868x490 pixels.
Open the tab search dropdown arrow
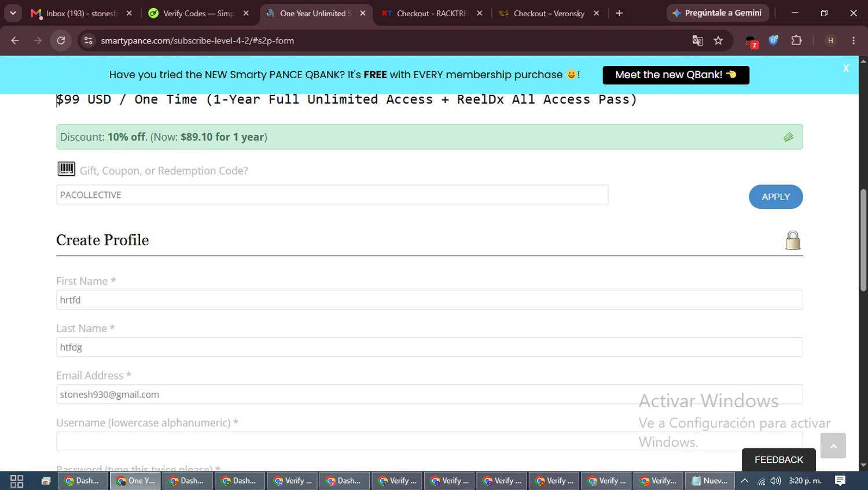[x=13, y=13]
